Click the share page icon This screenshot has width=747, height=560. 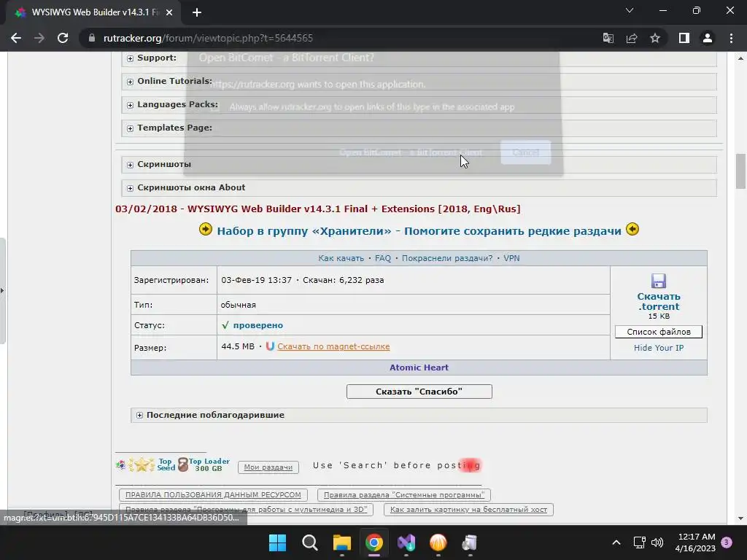point(632,38)
